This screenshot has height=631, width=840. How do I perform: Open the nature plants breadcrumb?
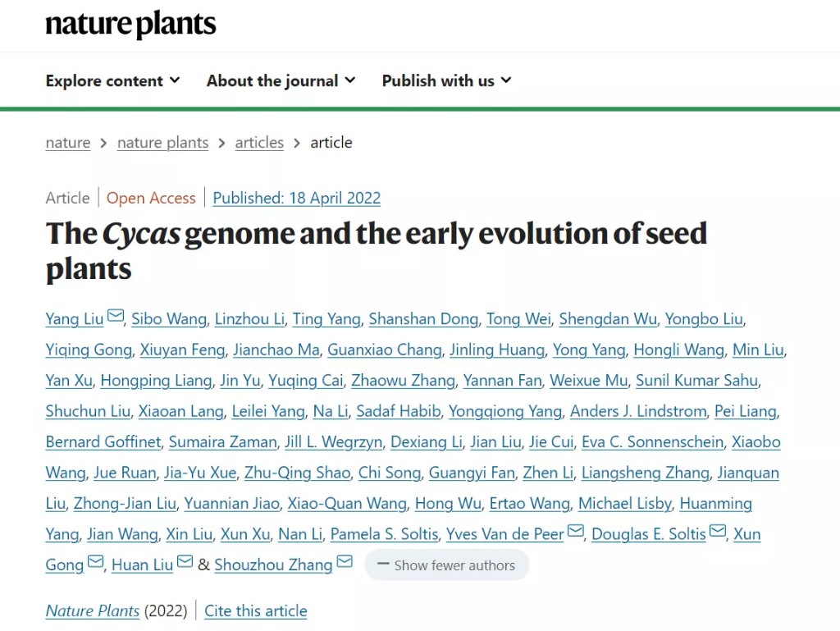[162, 143]
